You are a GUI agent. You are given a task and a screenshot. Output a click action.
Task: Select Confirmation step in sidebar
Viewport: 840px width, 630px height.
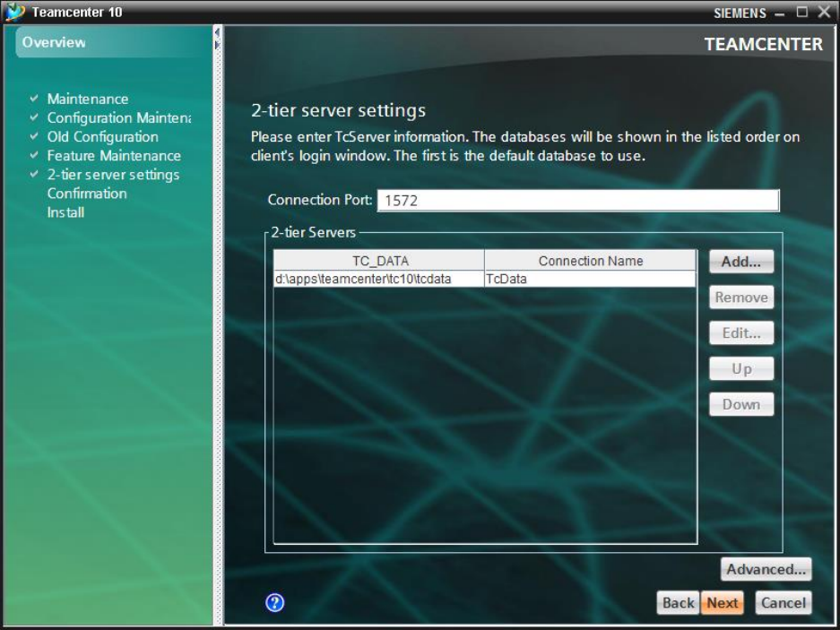[87, 194]
